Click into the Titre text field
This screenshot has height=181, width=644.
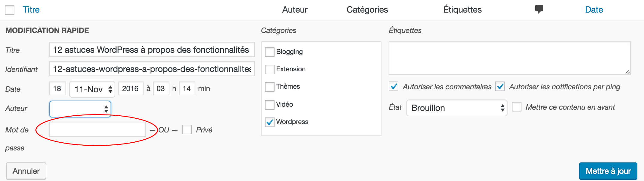point(152,50)
